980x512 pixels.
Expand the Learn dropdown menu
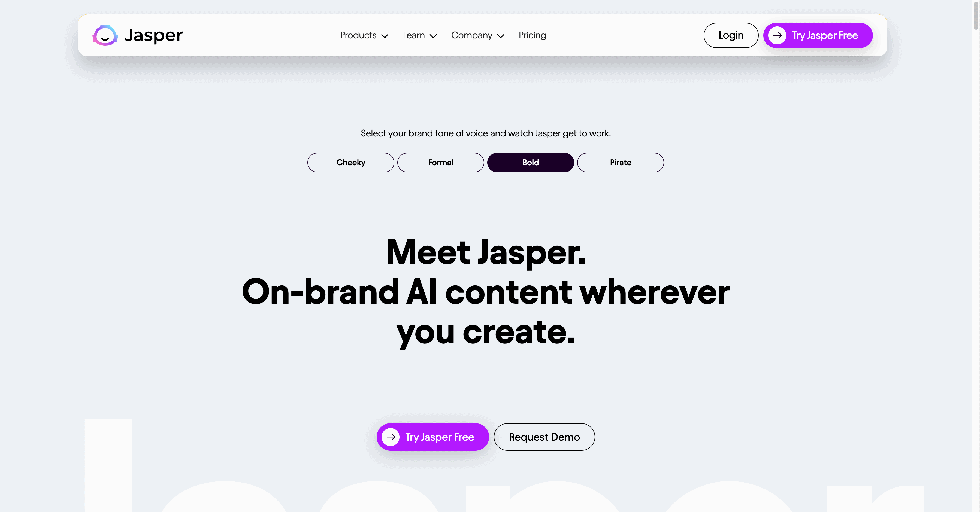pos(419,35)
